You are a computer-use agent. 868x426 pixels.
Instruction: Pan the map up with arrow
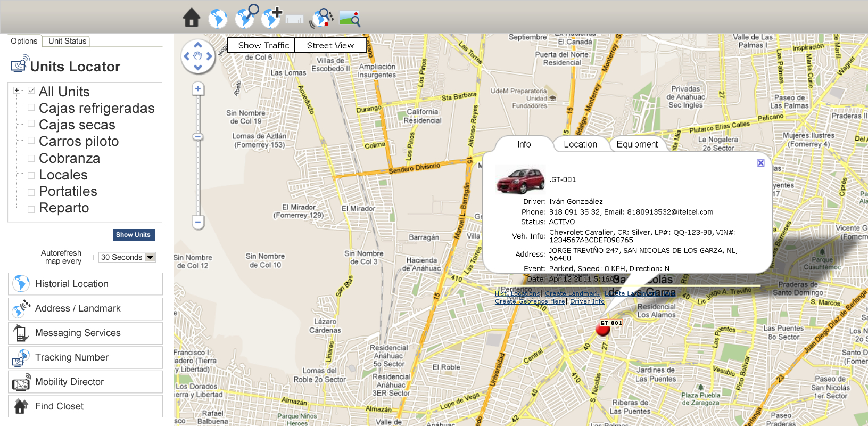[x=198, y=45]
